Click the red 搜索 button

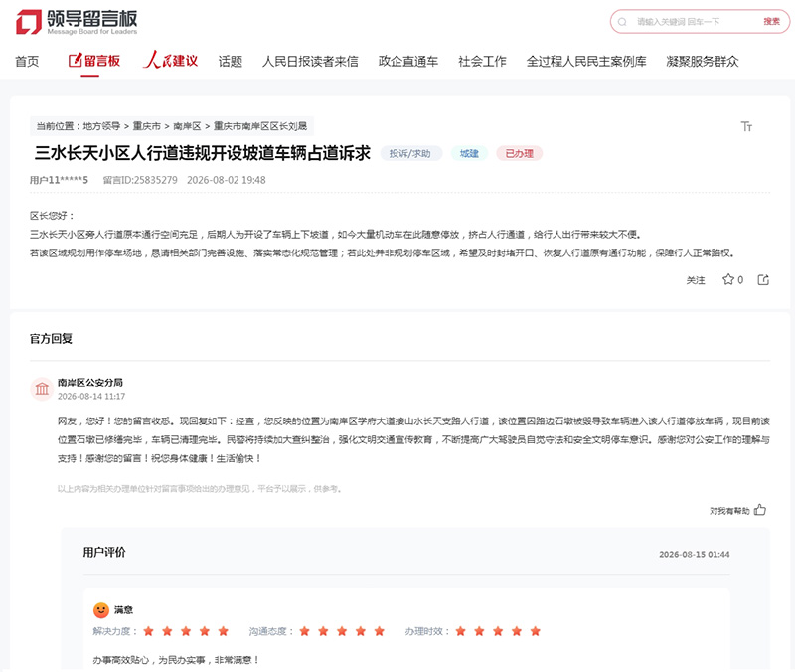pos(772,21)
